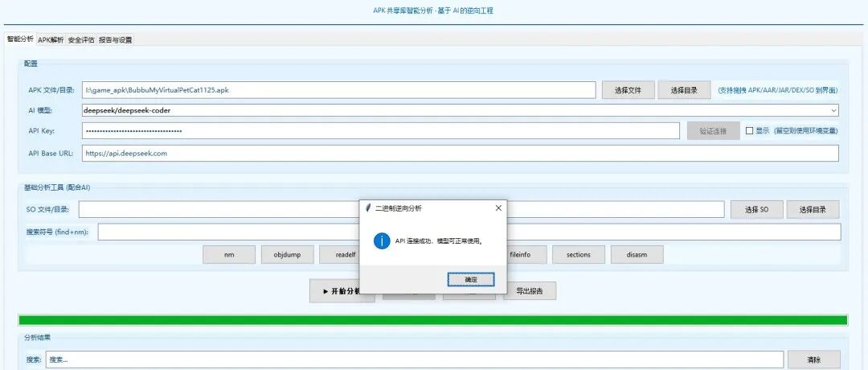Open the APK解析 tab

click(x=51, y=40)
